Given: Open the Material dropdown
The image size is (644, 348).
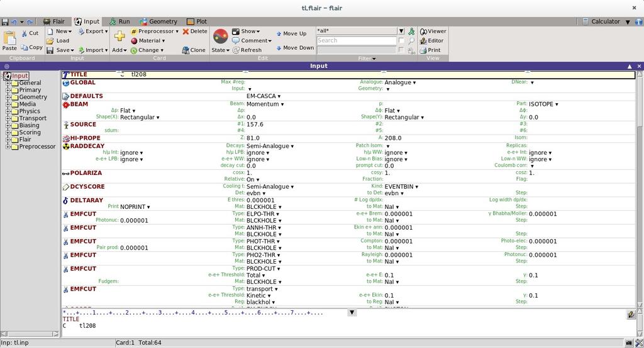Looking at the screenshot, I should [147, 41].
